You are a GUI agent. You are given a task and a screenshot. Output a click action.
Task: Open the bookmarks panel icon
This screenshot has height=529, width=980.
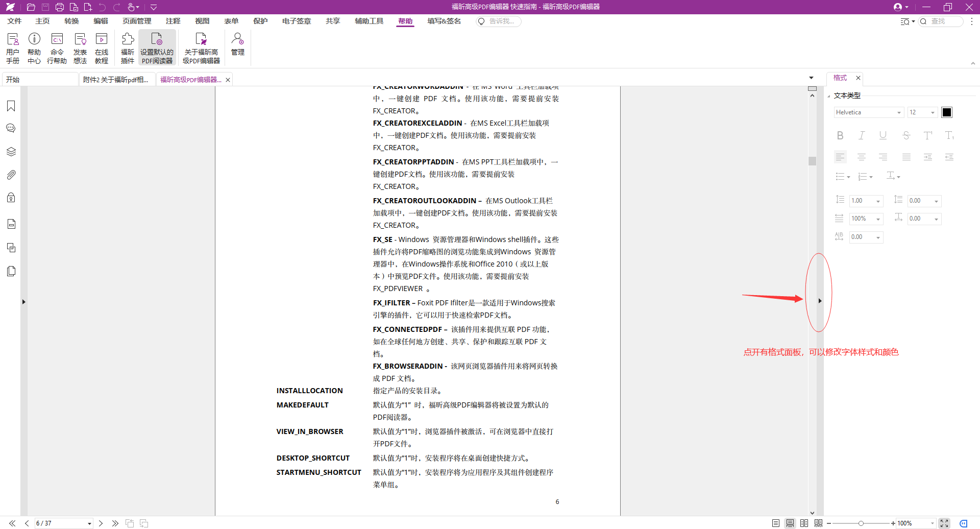[11, 106]
